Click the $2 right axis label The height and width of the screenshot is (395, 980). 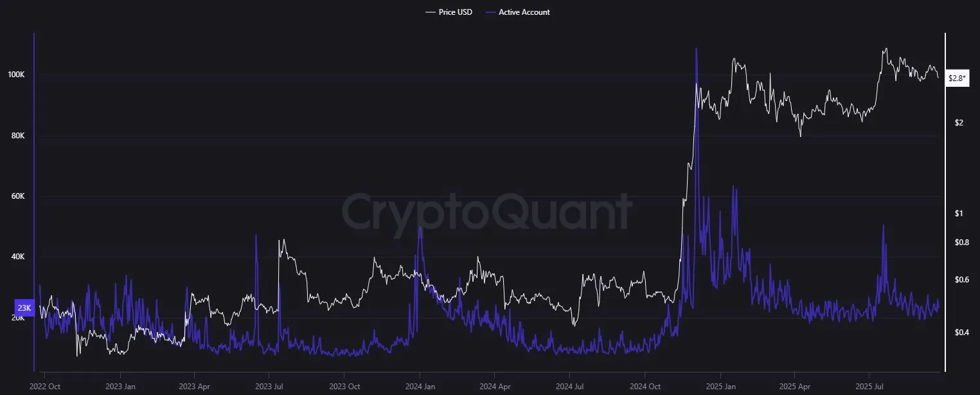click(958, 123)
